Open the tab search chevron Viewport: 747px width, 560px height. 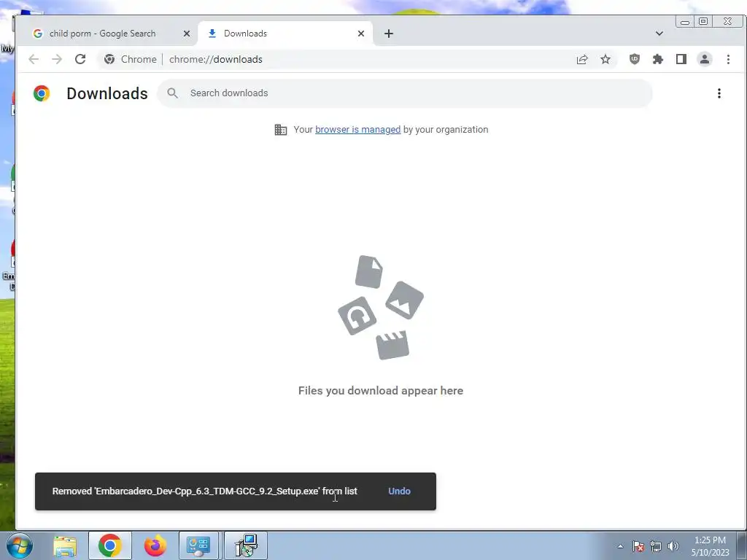pyautogui.click(x=659, y=34)
